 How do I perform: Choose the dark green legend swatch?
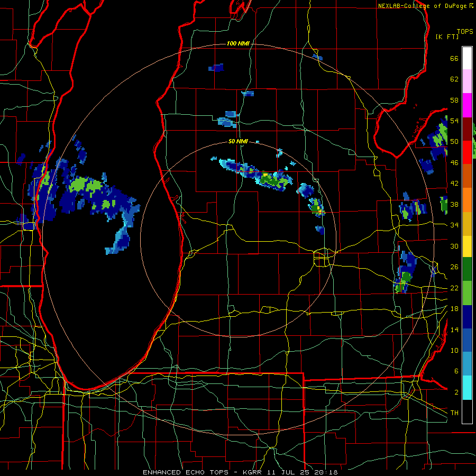467,269
